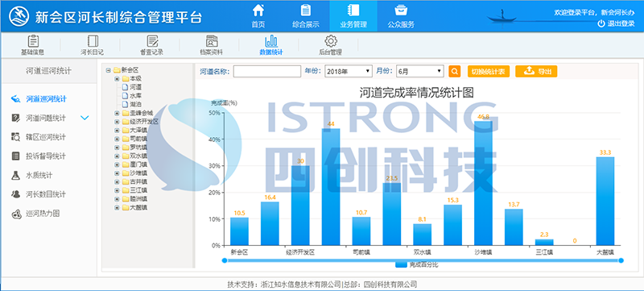This screenshot has height=291, width=644.
Task: Open 巡河热力图 in the sidebar
Action: click(43, 214)
